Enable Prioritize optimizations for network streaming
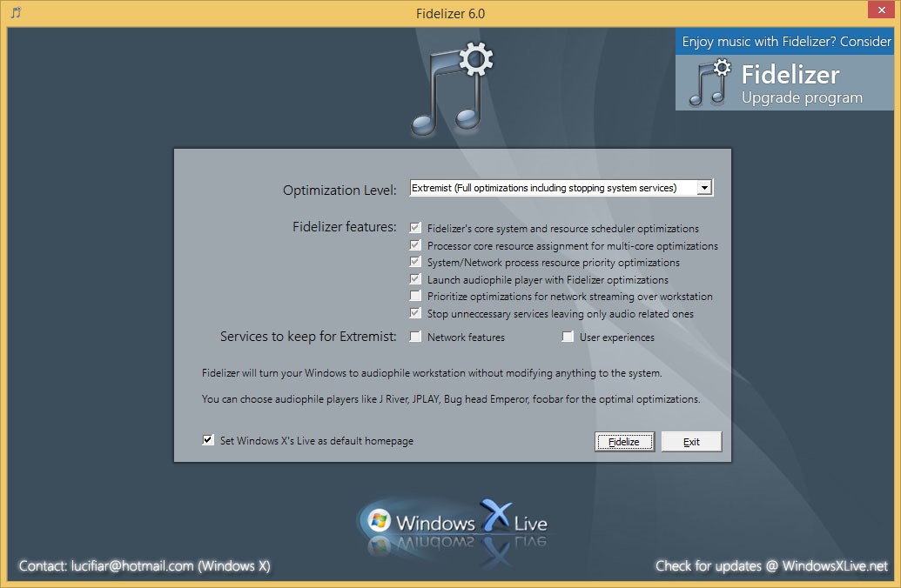The height and width of the screenshot is (588, 901). (x=415, y=296)
